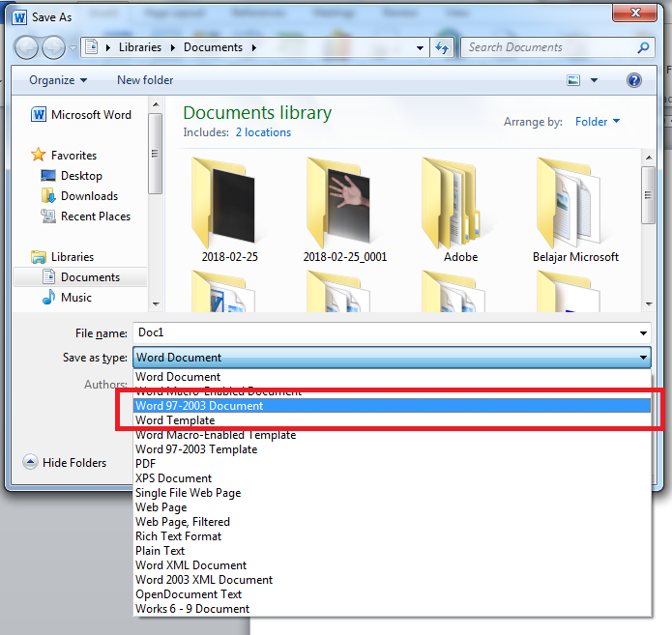The width and height of the screenshot is (672, 635).
Task: Choose XPS Document from type list
Action: pyautogui.click(x=392, y=478)
